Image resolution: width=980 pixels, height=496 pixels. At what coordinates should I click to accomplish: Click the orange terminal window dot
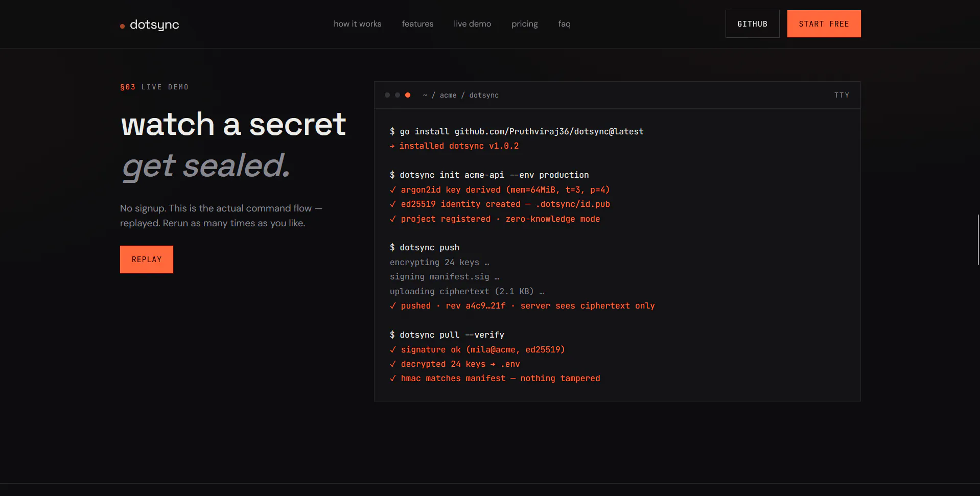pyautogui.click(x=408, y=95)
